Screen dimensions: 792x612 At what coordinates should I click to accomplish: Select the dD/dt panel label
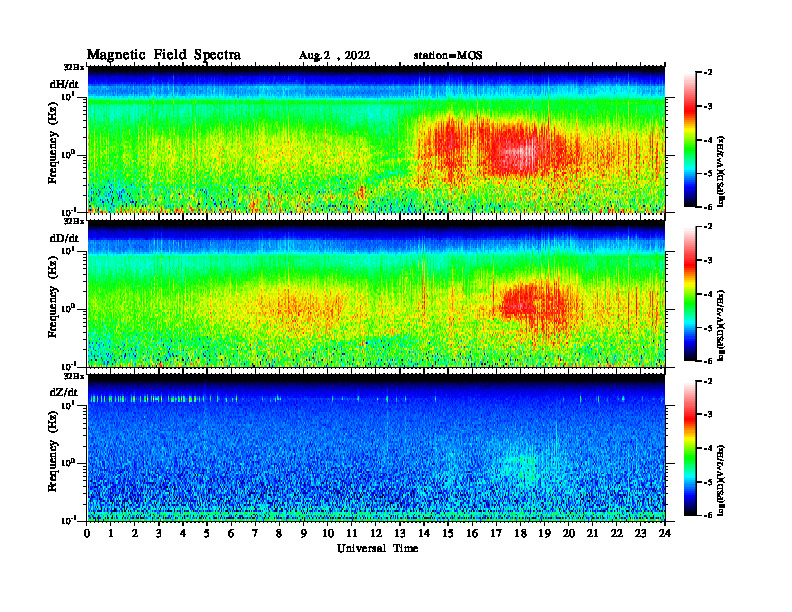click(64, 238)
